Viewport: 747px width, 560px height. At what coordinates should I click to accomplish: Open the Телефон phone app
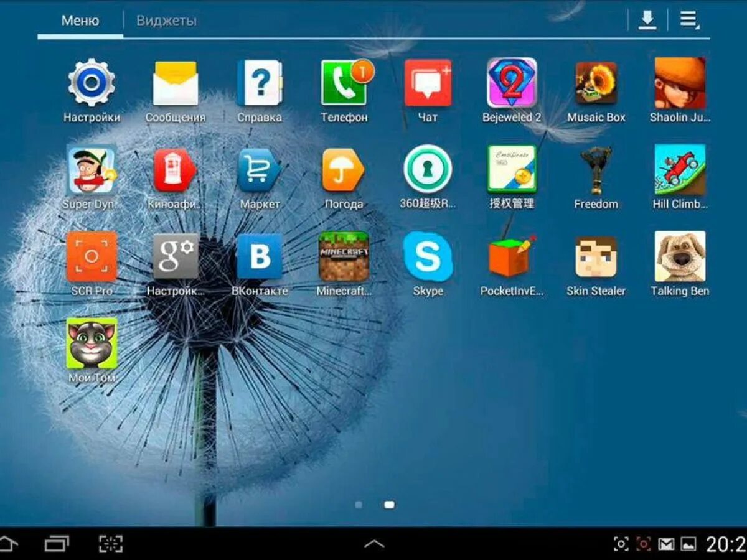point(345,83)
